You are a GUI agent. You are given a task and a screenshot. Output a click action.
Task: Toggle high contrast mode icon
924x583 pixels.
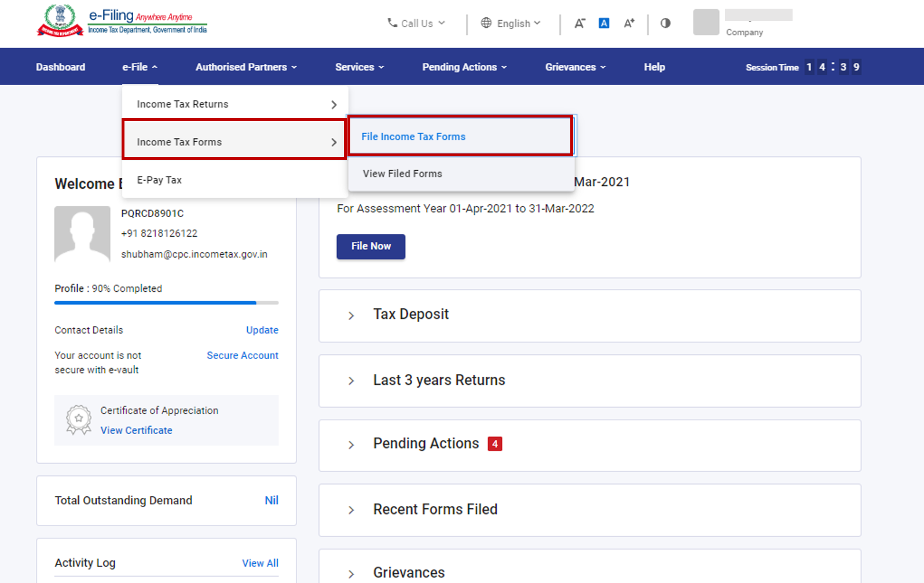[665, 23]
